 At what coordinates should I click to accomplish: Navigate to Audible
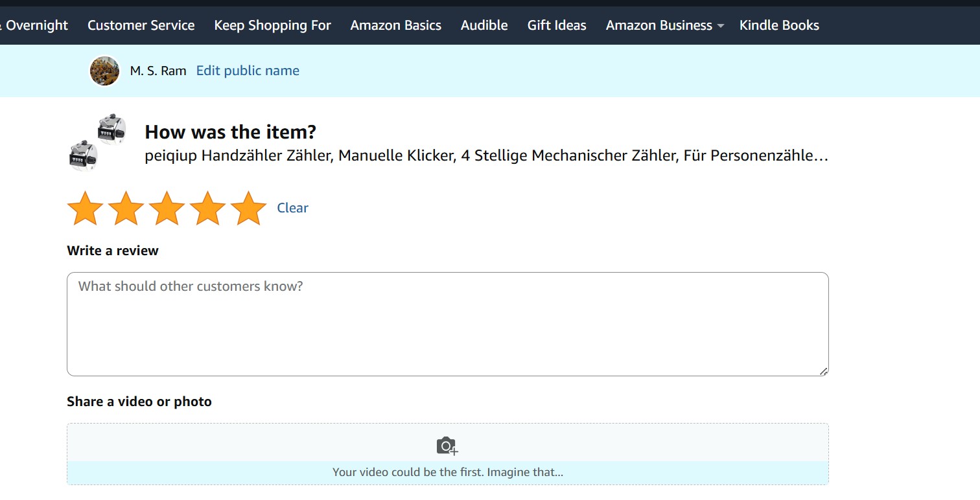click(x=484, y=25)
